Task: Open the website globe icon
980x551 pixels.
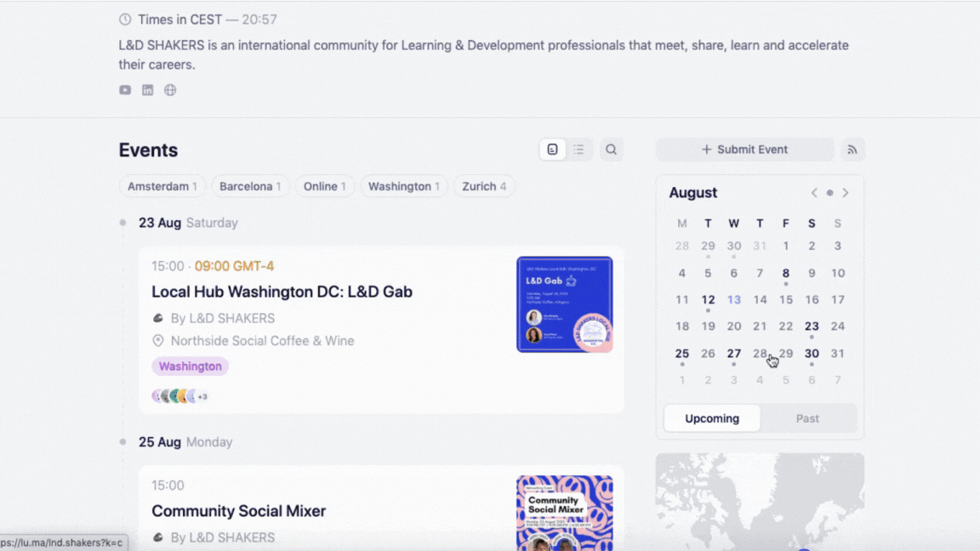Action: tap(170, 90)
